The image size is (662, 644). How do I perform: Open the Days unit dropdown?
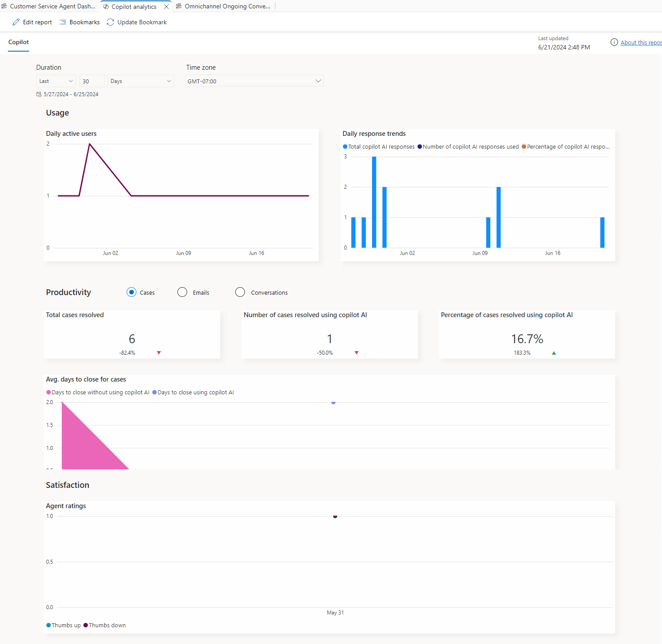pyautogui.click(x=141, y=81)
